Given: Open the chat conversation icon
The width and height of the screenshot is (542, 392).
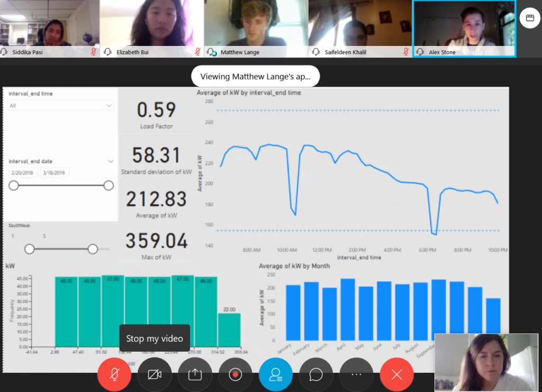Looking at the screenshot, I should pos(316,375).
